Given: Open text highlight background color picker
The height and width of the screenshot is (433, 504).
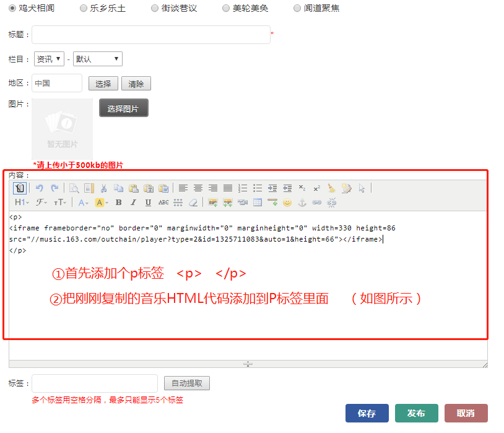Looking at the screenshot, I should coord(102,203).
